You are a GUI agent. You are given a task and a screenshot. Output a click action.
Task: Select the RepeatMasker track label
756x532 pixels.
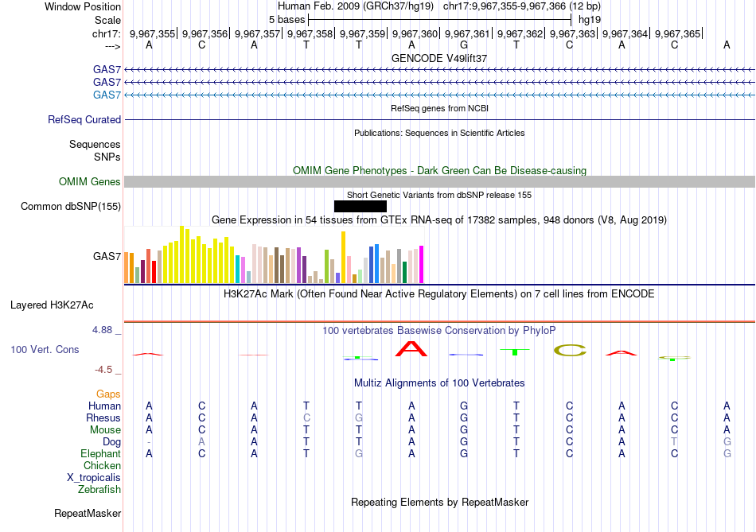point(88,513)
